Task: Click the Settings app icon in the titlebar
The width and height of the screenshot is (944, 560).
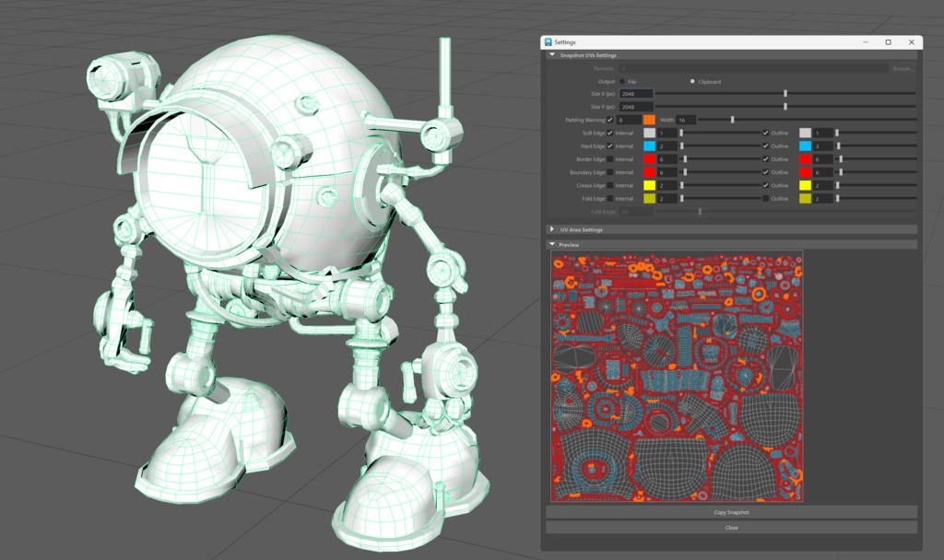Action: (x=550, y=42)
